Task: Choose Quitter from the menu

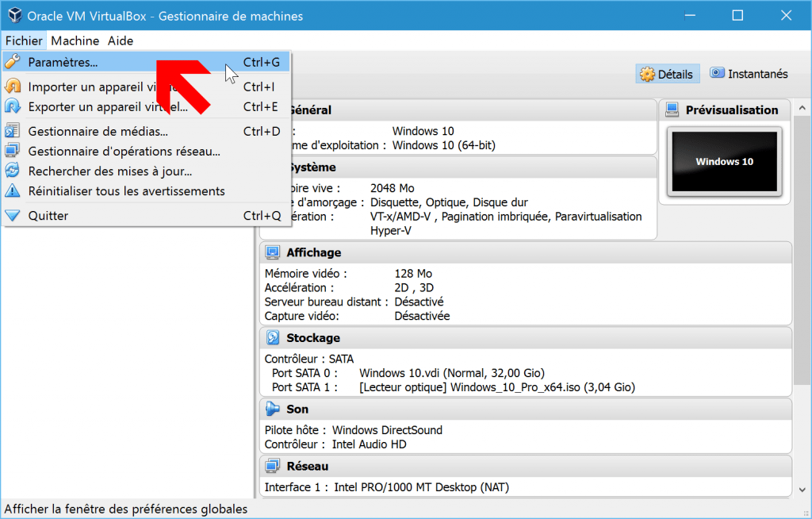Action: coord(146,215)
